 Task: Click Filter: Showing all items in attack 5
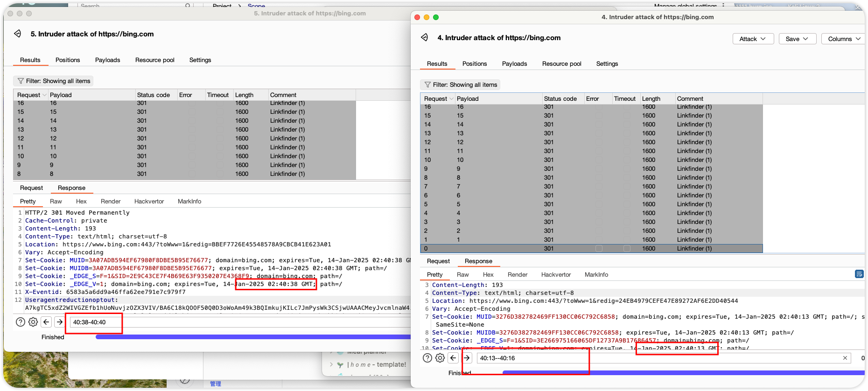click(x=53, y=81)
